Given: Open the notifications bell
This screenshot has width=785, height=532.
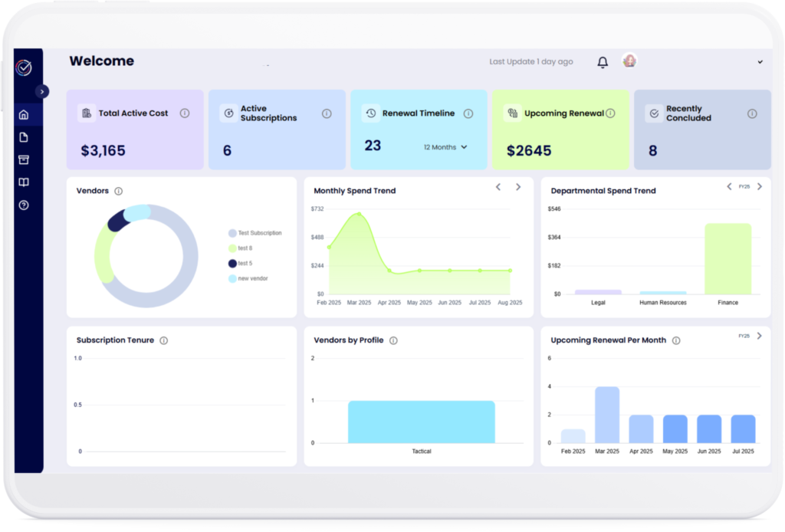Looking at the screenshot, I should (x=603, y=62).
